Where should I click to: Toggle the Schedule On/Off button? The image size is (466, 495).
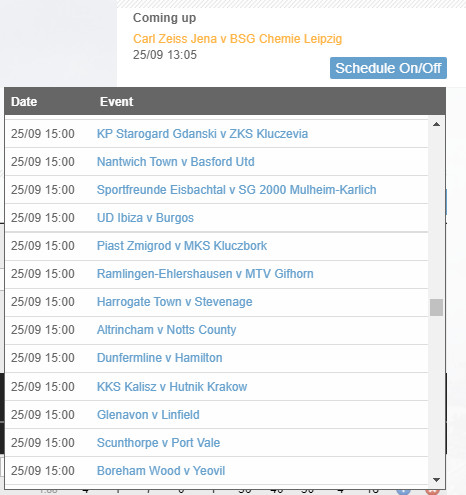tap(388, 68)
